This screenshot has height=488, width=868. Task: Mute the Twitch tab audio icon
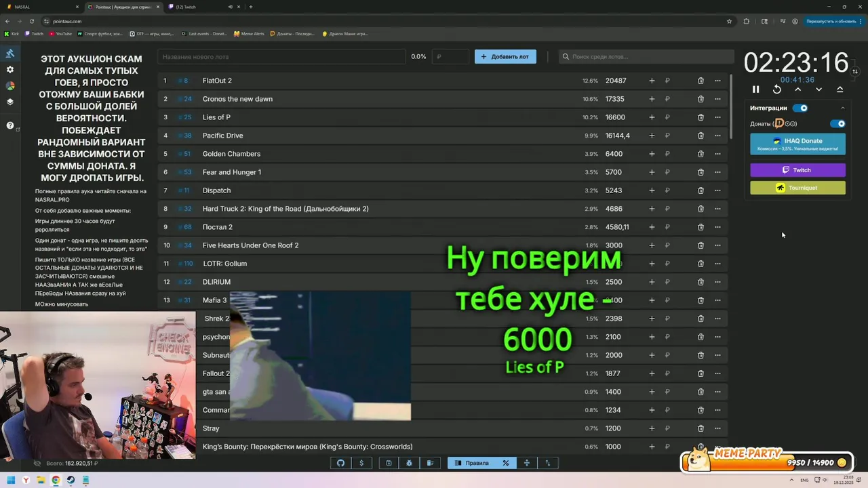tap(230, 7)
